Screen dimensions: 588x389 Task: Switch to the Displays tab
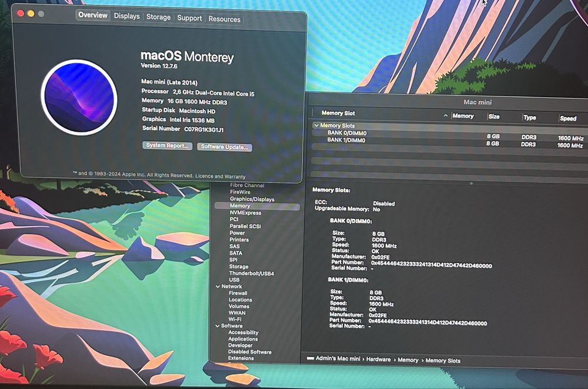click(127, 16)
